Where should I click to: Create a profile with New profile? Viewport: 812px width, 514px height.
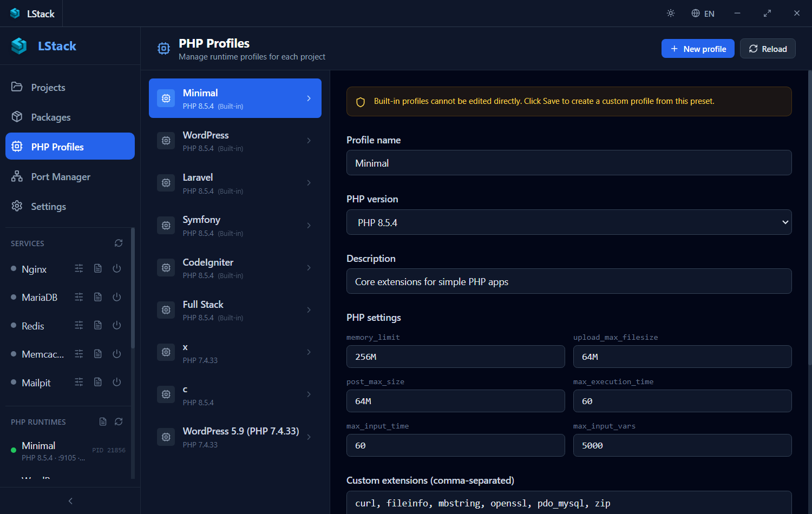click(698, 49)
